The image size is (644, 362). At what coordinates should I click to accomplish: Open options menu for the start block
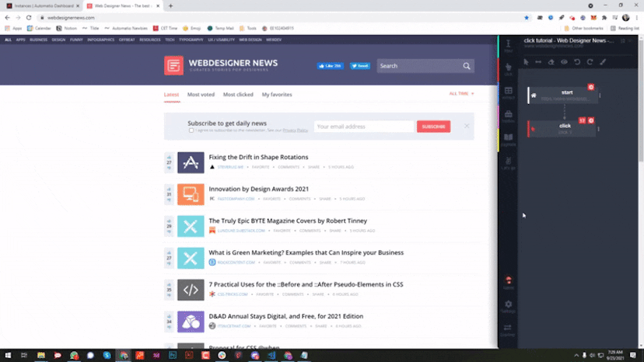tap(600, 95)
